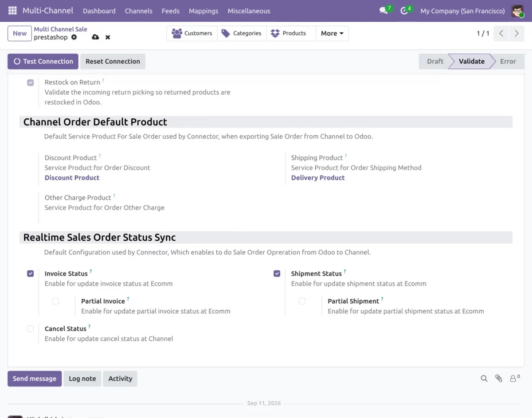
Task: Click the help mark beside Other Charge Product
Action: pyautogui.click(x=114, y=195)
